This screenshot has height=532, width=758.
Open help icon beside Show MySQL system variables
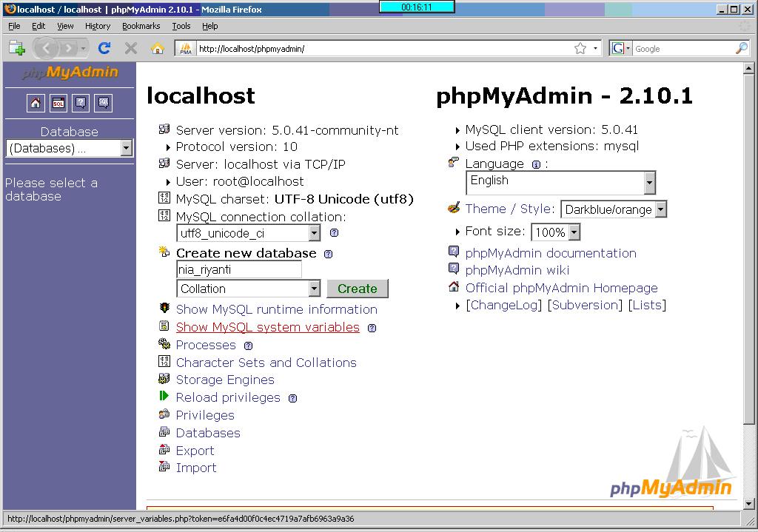[372, 328]
